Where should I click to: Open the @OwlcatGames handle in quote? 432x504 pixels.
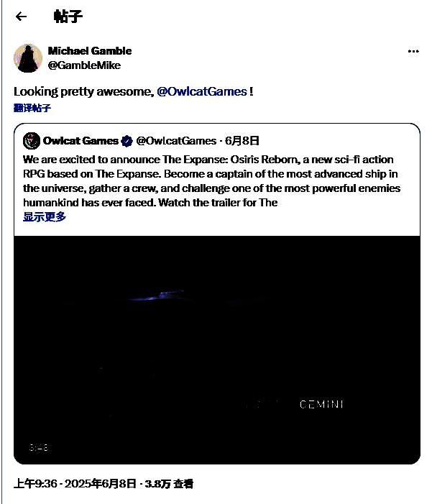[176, 141]
